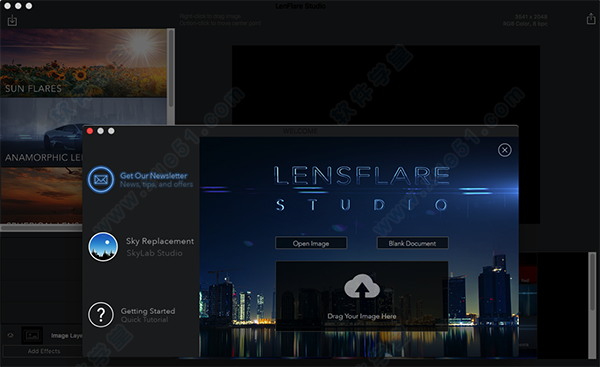This screenshot has height=367, width=600.
Task: Select the Anamorphic Lens preset category
Action: pos(41,132)
